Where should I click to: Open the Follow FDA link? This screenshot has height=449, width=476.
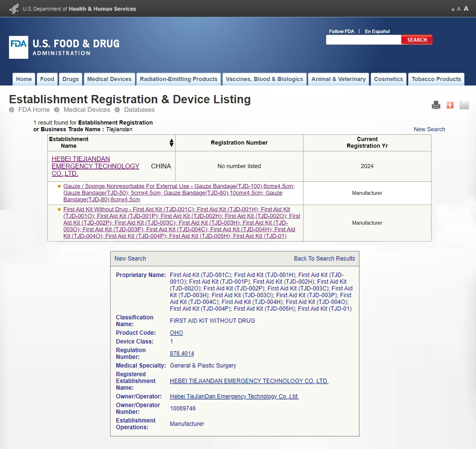point(342,31)
